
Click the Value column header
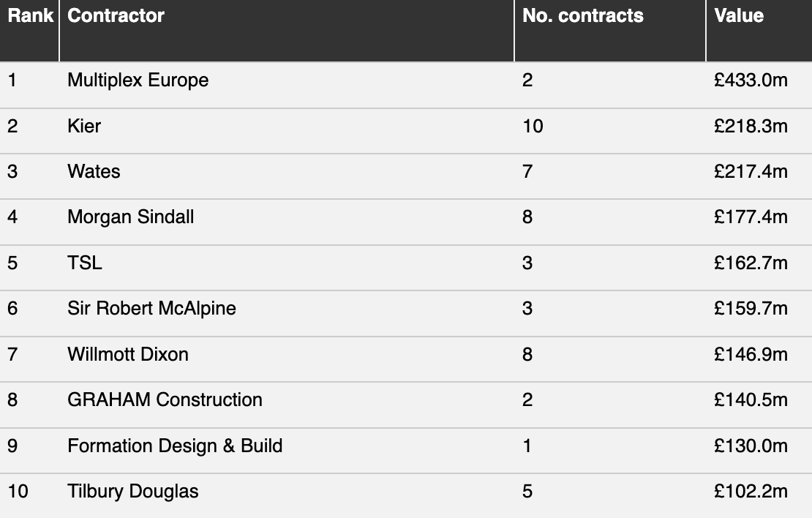pos(738,16)
